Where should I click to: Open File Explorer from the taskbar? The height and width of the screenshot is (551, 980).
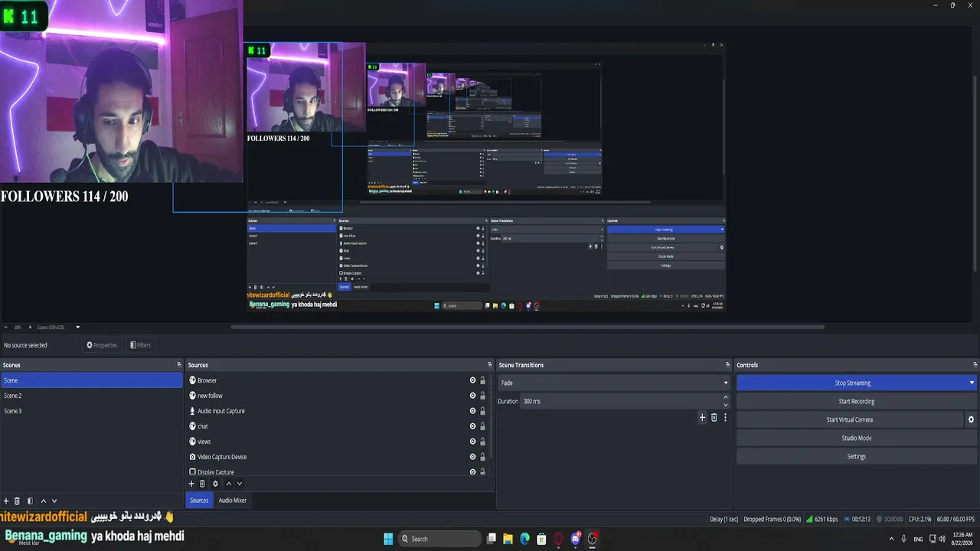pyautogui.click(x=508, y=539)
